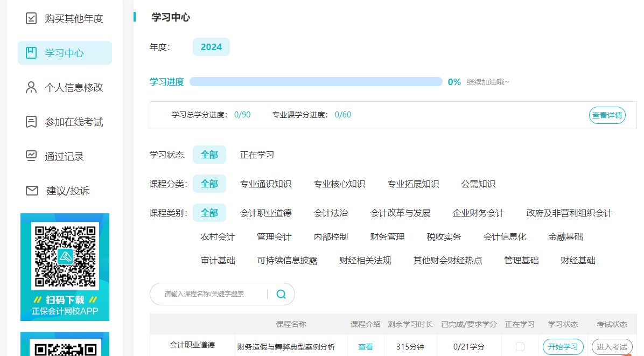Select the 2024 year tab
The image size is (644, 356).
[211, 47]
